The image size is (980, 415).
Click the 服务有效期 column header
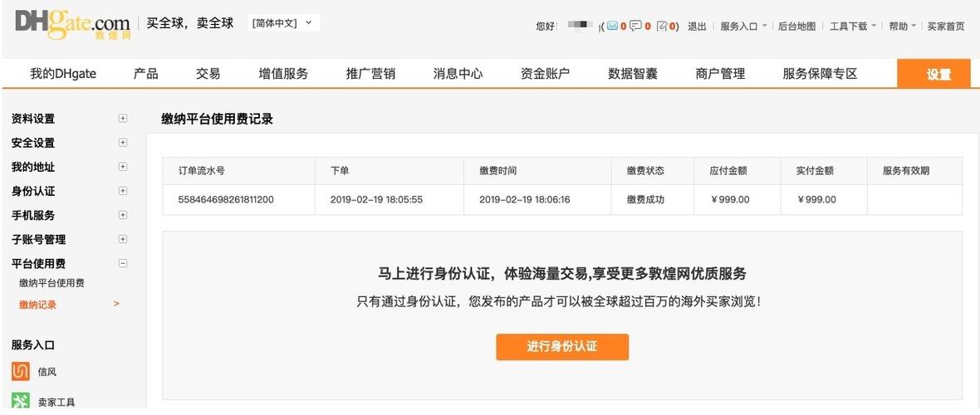[x=905, y=171]
